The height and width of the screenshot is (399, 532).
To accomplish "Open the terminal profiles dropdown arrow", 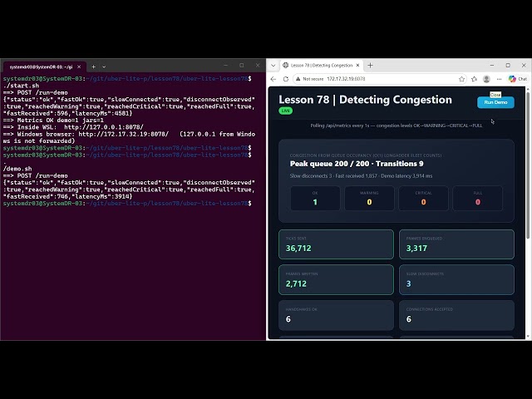I will 104,67.
